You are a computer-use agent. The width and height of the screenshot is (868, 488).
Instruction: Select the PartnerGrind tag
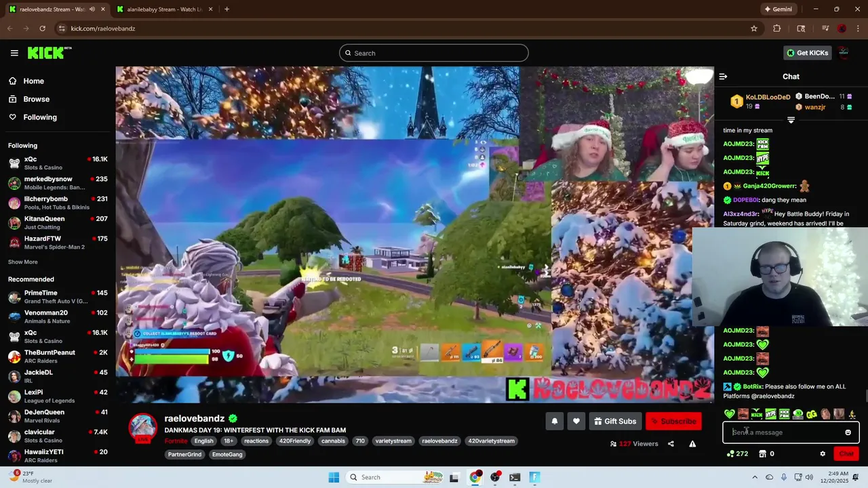184,454
